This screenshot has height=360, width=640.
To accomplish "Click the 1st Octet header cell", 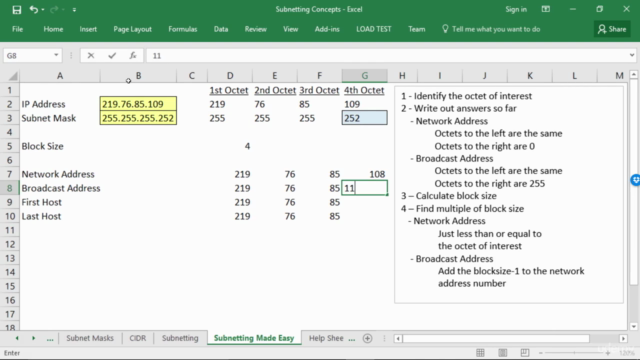I will click(230, 90).
